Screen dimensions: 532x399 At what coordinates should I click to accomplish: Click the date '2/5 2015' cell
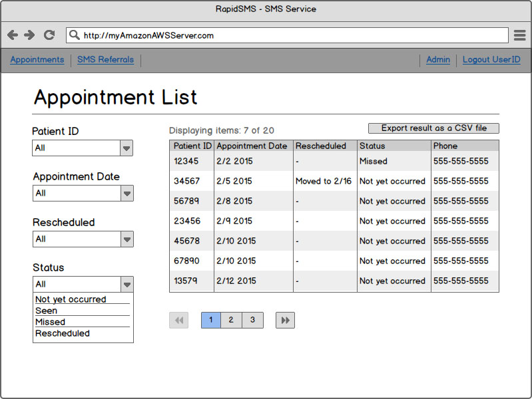click(254, 181)
